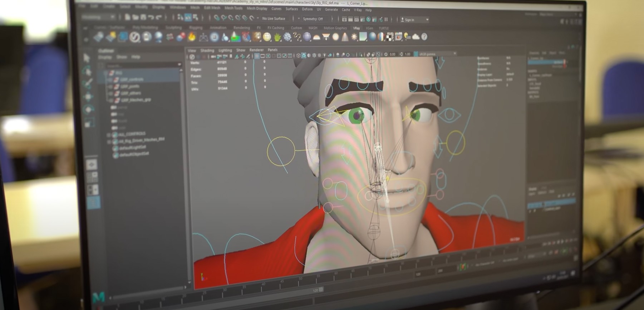Toggle smooth shade all cube in viewport toolbar
The width and height of the screenshot is (644, 310).
(x=304, y=55)
